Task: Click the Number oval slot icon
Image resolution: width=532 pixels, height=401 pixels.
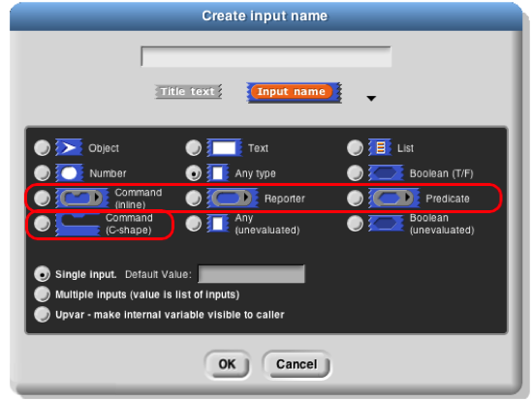Action: [x=69, y=173]
